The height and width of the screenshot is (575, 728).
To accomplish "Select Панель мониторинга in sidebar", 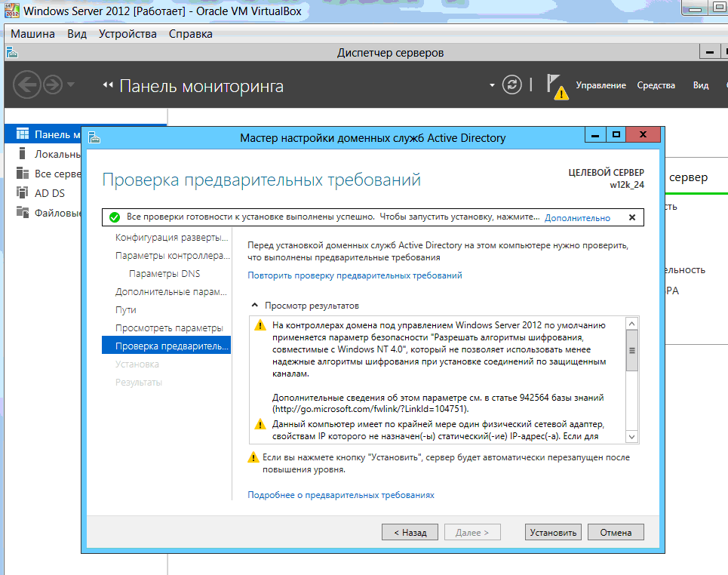I will [x=43, y=134].
